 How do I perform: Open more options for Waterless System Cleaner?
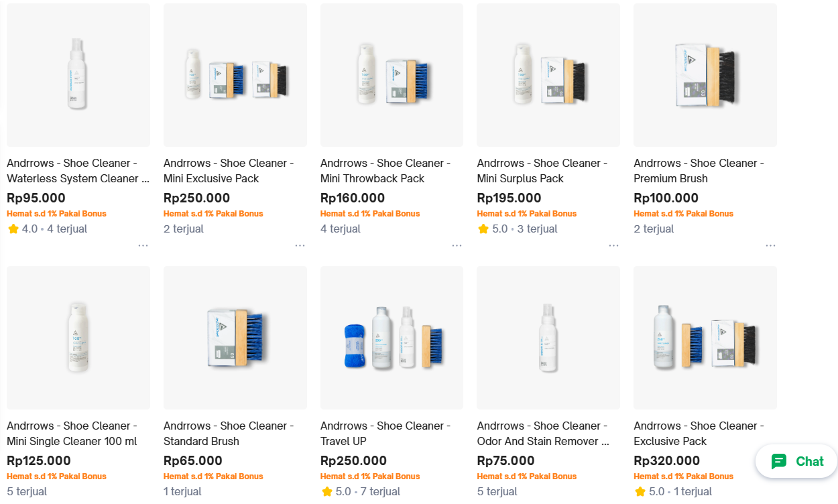click(143, 245)
